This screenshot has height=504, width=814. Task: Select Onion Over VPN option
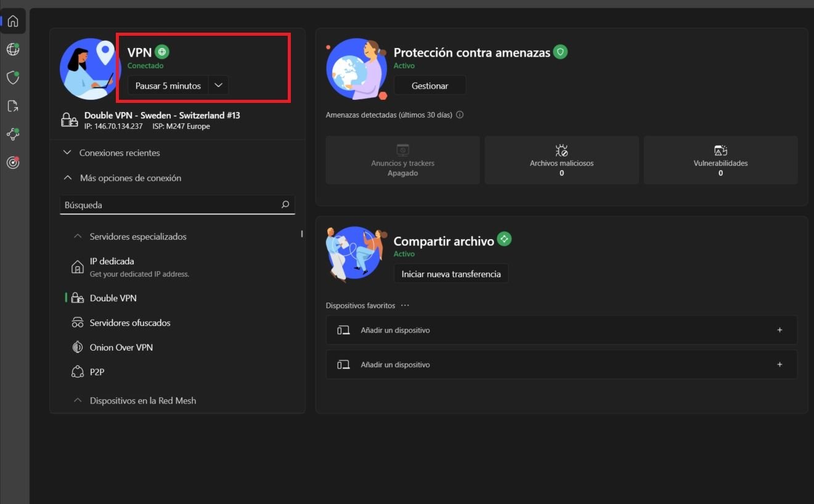[x=121, y=348]
